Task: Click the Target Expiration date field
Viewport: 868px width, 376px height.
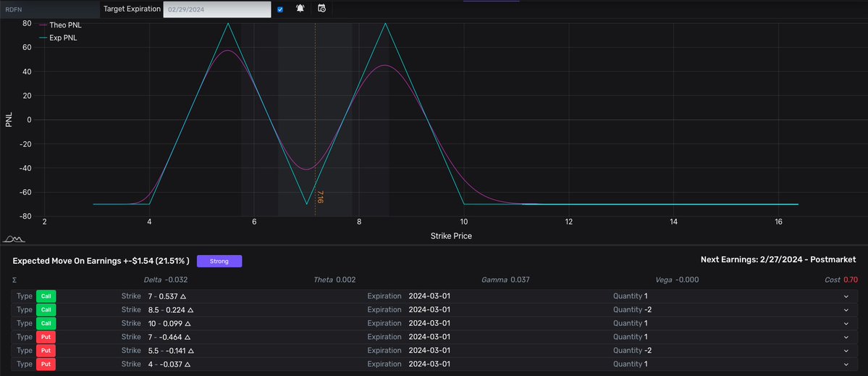Action: click(x=217, y=9)
